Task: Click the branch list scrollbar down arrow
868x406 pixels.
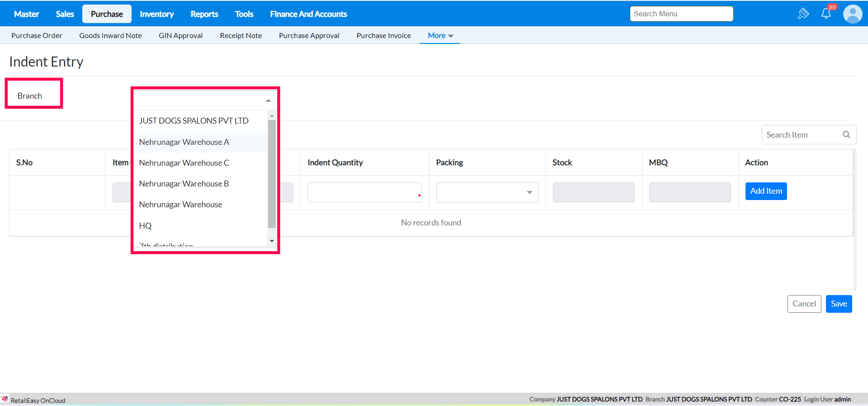Action: (272, 241)
